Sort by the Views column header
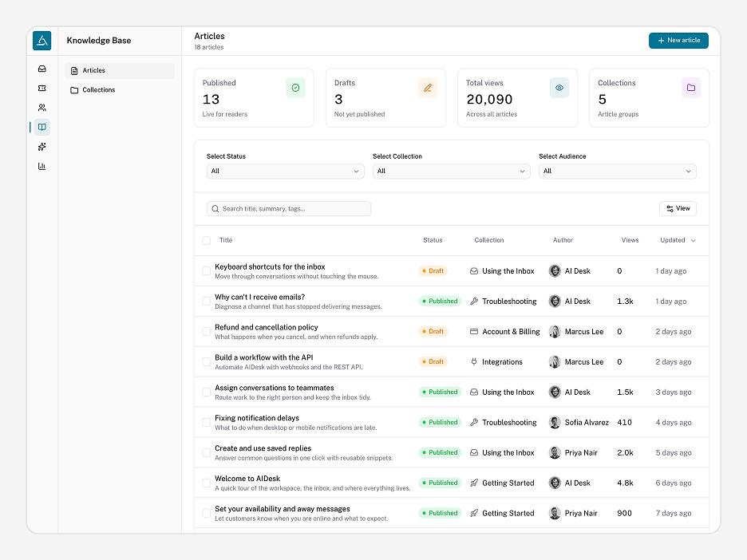 coord(630,240)
